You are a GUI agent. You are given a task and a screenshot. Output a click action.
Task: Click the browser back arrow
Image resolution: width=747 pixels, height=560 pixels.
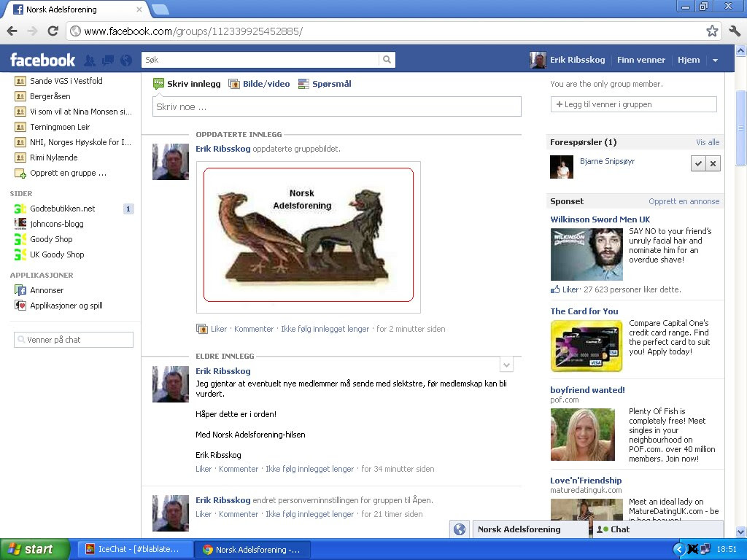point(12,31)
